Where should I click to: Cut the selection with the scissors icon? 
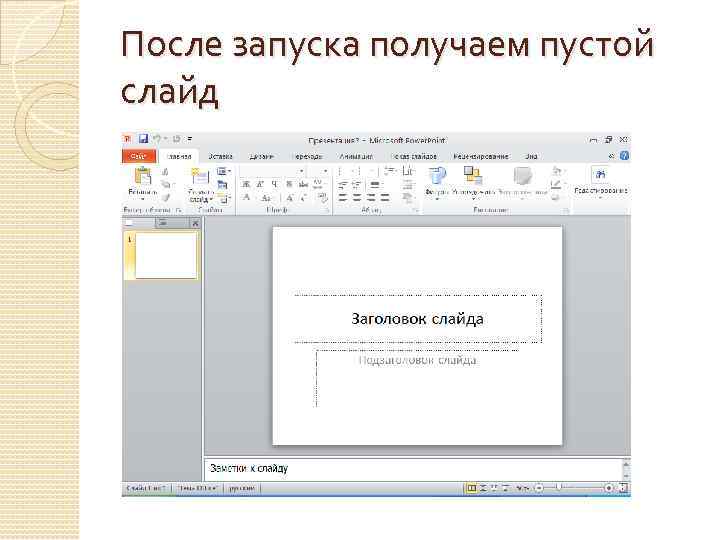tap(165, 172)
